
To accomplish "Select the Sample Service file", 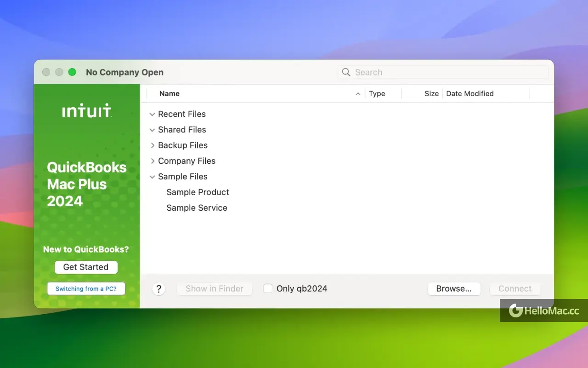I will [197, 208].
